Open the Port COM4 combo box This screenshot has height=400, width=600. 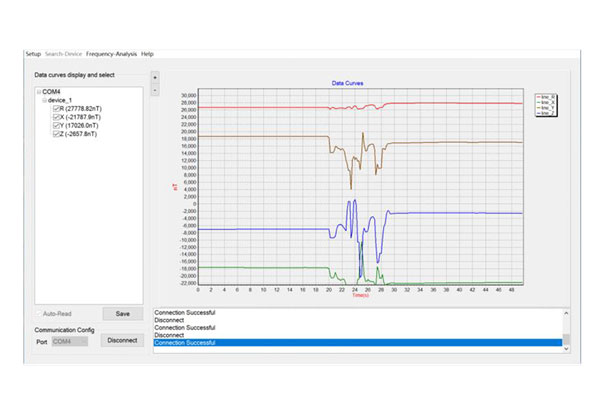(x=70, y=340)
